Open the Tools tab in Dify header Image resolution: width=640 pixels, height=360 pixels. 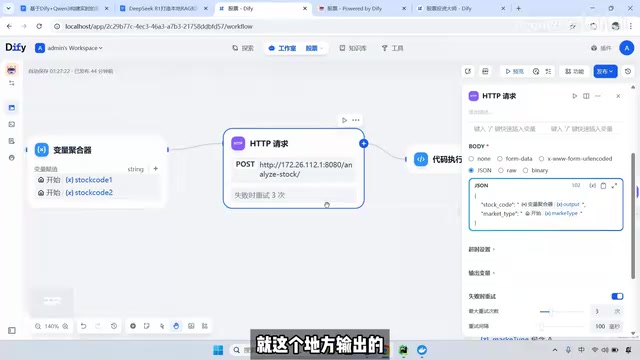pyautogui.click(x=392, y=48)
